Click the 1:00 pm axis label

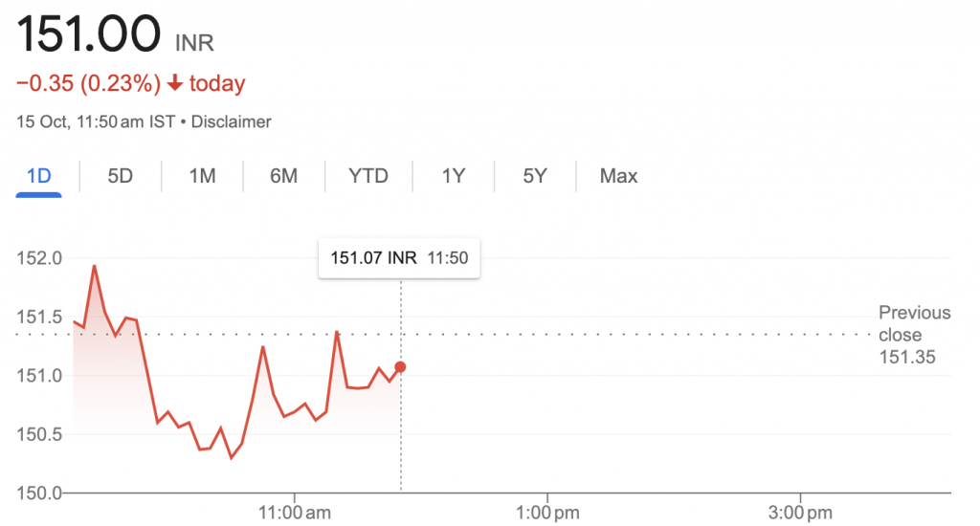coord(547,513)
